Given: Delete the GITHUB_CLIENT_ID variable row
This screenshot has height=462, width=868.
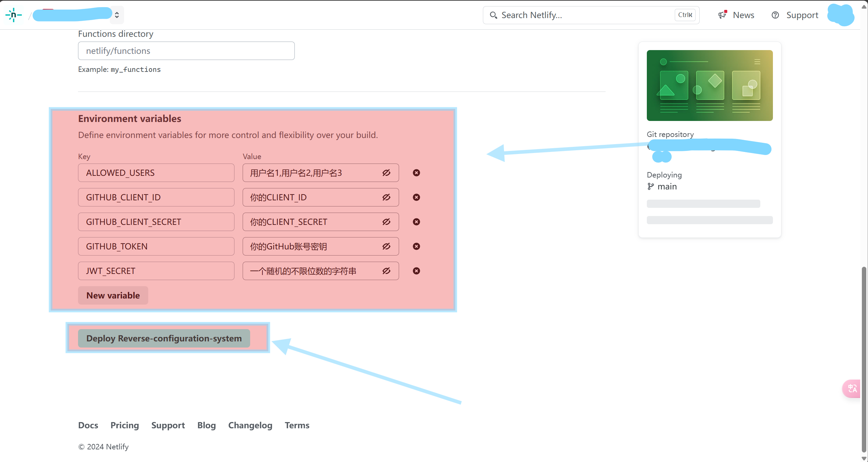Looking at the screenshot, I should point(416,197).
